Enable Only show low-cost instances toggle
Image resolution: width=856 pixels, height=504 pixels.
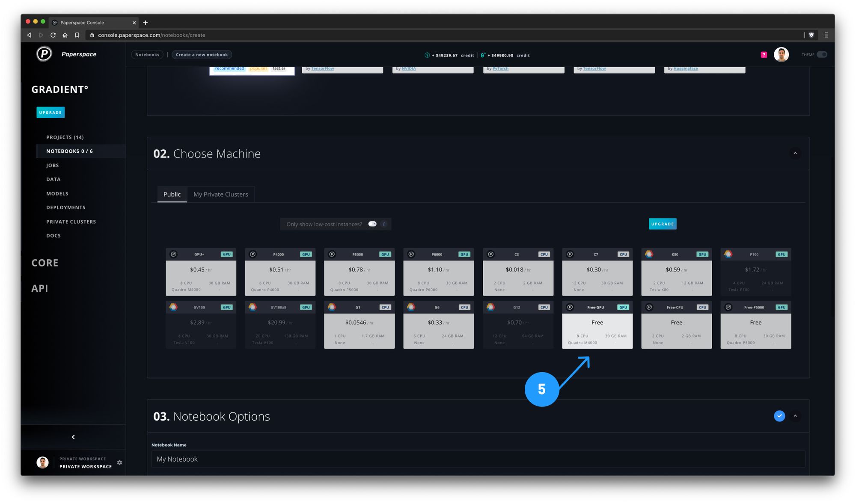[372, 224]
